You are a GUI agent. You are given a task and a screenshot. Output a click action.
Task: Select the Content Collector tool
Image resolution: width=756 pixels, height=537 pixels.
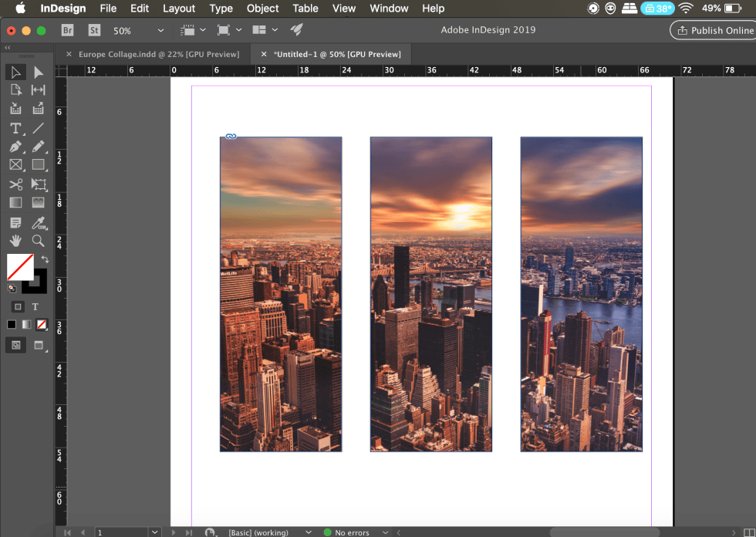click(15, 108)
